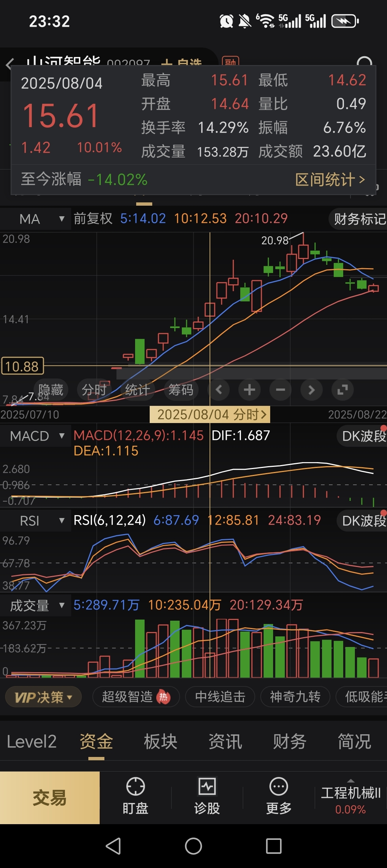Screen dimensions: 387x868
Task: Switch to the 板块 tab
Action: (161, 742)
